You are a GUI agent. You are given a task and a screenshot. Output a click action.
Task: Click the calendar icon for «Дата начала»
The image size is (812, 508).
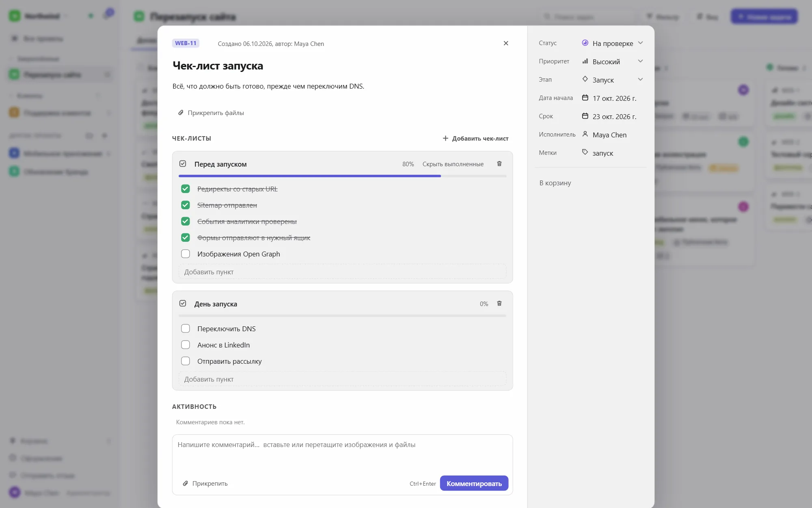click(585, 98)
